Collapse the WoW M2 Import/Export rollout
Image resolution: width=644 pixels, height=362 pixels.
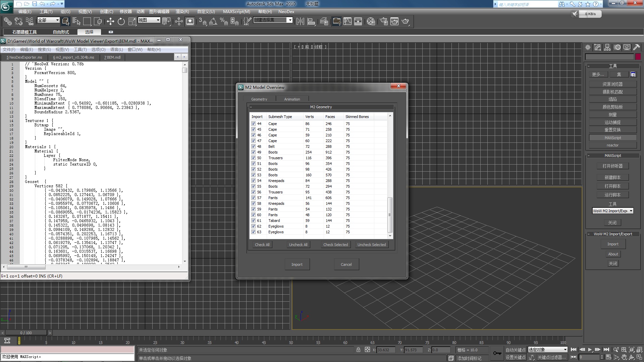[612, 234]
